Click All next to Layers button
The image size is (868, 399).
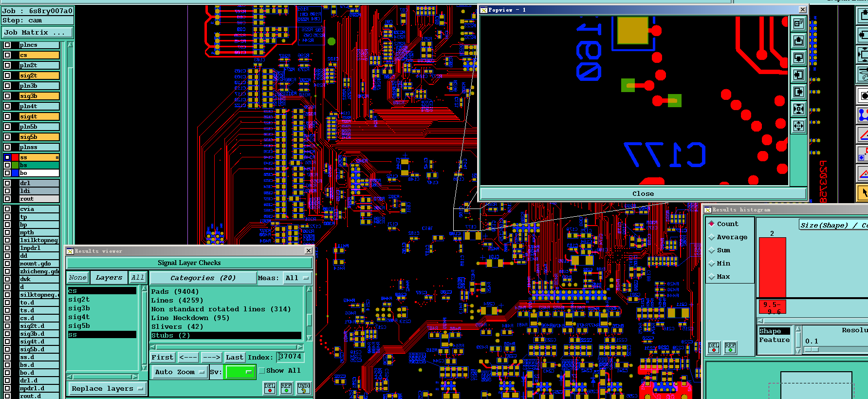(138, 277)
